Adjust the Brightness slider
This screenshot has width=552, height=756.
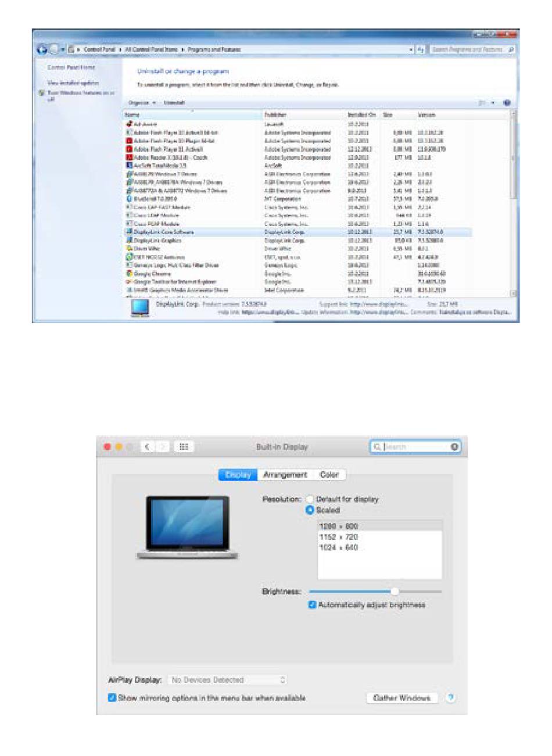(395, 592)
